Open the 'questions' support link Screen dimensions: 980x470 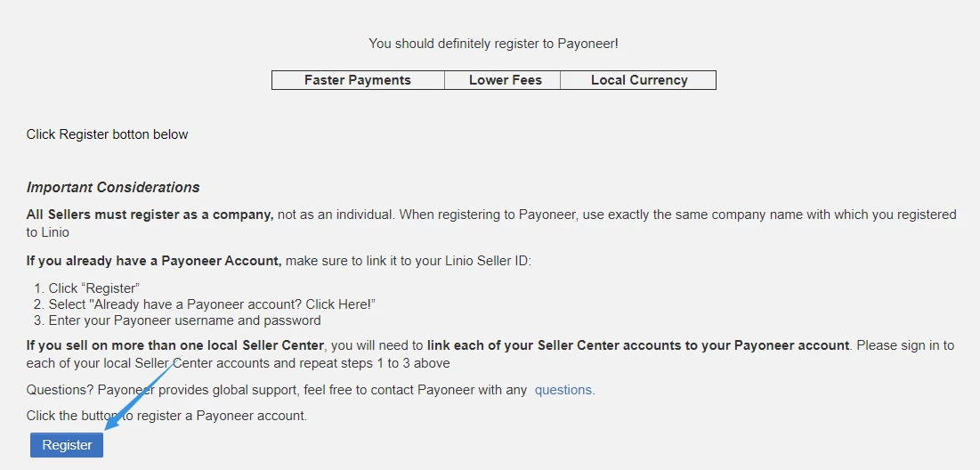[563, 390]
